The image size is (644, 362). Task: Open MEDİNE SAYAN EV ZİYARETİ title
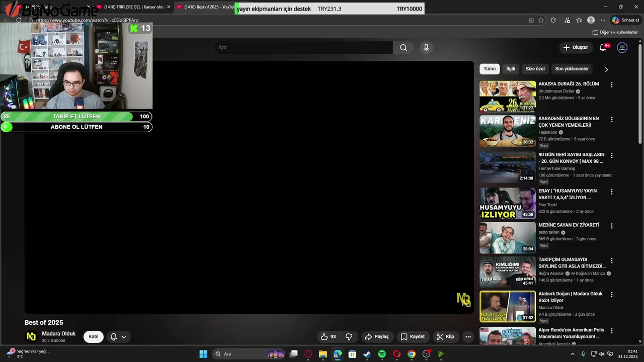coord(569,225)
